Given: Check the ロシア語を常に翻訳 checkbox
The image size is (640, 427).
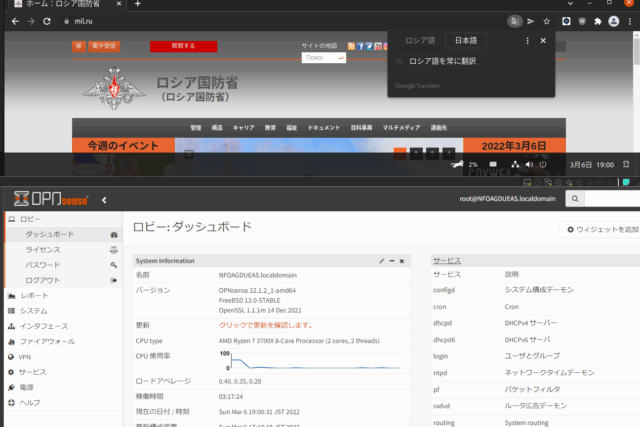Looking at the screenshot, I should click(x=400, y=61).
